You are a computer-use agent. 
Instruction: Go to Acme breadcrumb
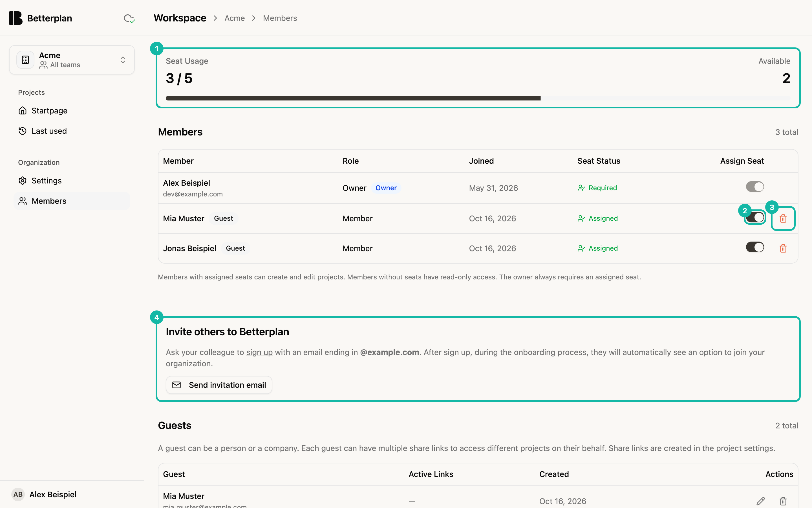[x=235, y=18]
